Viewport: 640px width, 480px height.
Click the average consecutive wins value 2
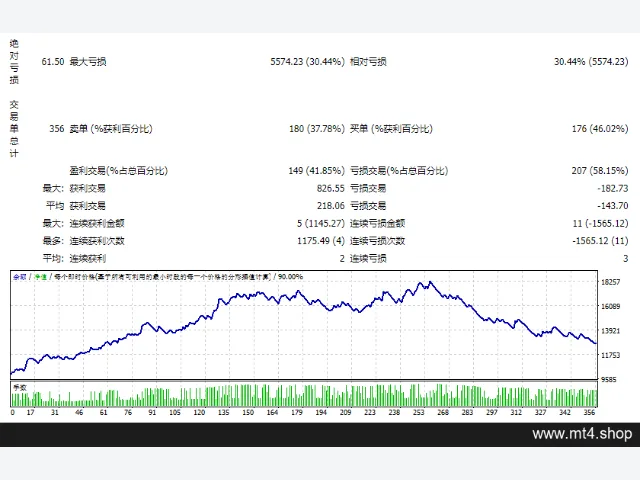[342, 258]
